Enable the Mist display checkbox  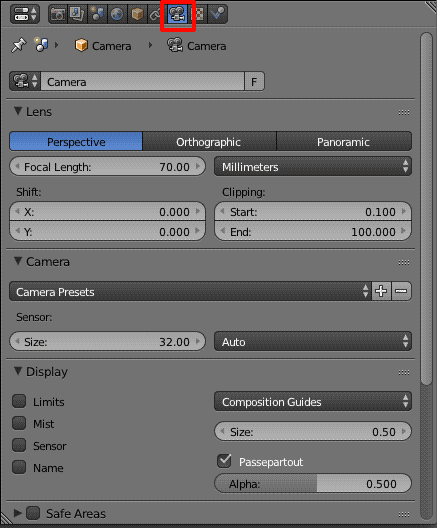[x=19, y=423]
